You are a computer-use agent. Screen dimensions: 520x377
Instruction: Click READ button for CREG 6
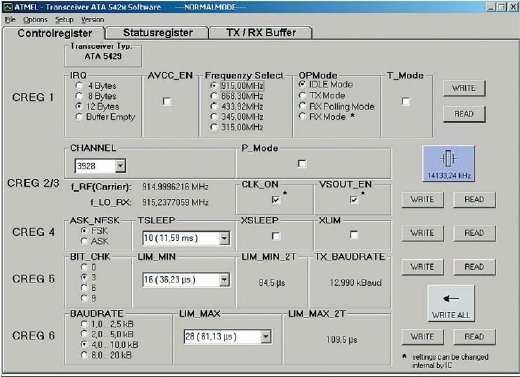(474, 337)
